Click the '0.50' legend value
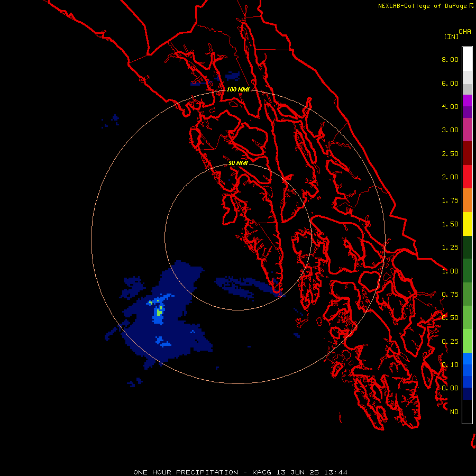 (450, 318)
